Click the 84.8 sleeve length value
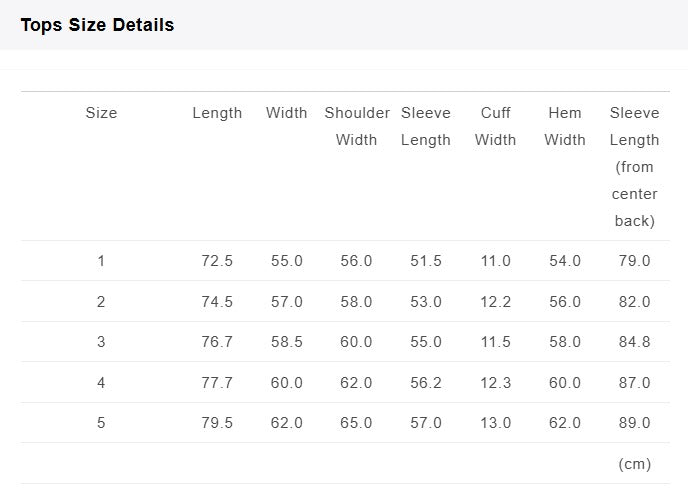Viewport: 688px width, 500px height. click(x=634, y=342)
